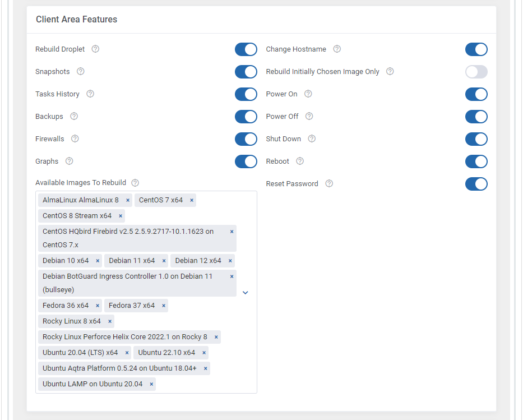Expand the available images dropdown chevron

point(245,293)
